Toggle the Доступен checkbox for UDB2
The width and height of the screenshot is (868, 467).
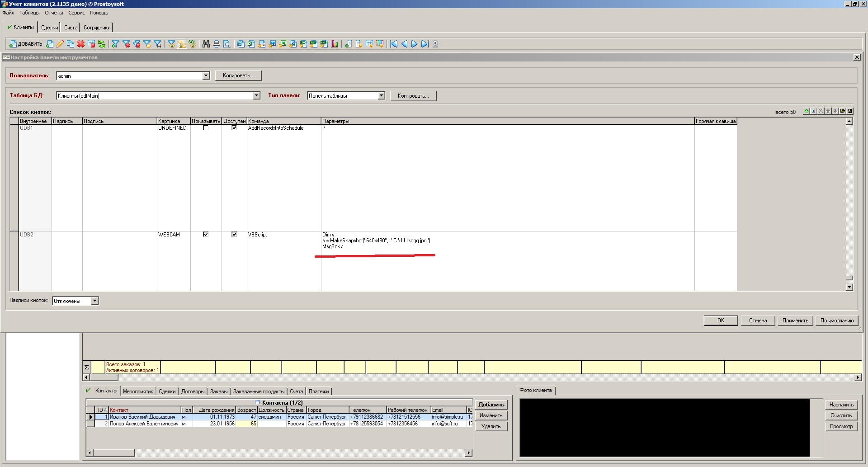pos(234,234)
